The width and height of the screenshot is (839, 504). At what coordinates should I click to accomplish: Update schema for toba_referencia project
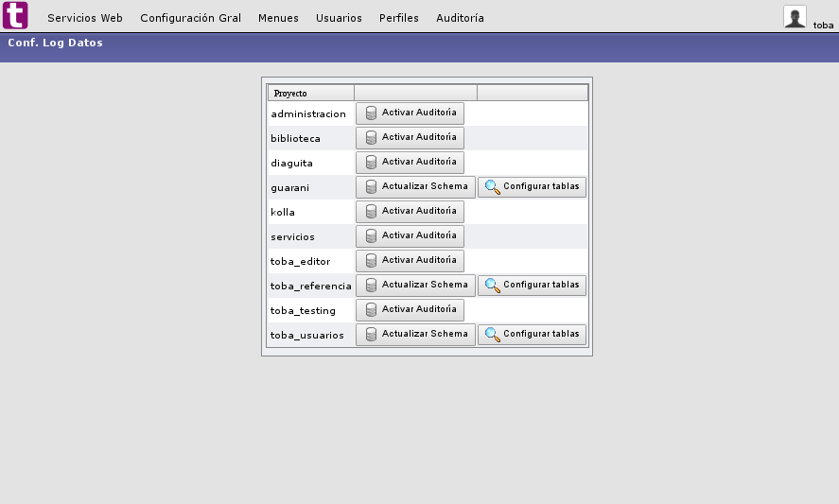pyautogui.click(x=416, y=286)
